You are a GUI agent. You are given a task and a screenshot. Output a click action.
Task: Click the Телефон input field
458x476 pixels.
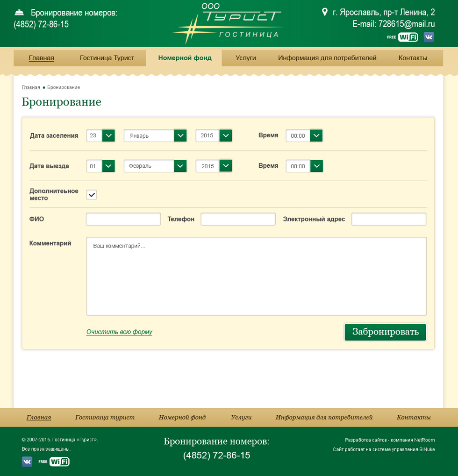(x=238, y=219)
